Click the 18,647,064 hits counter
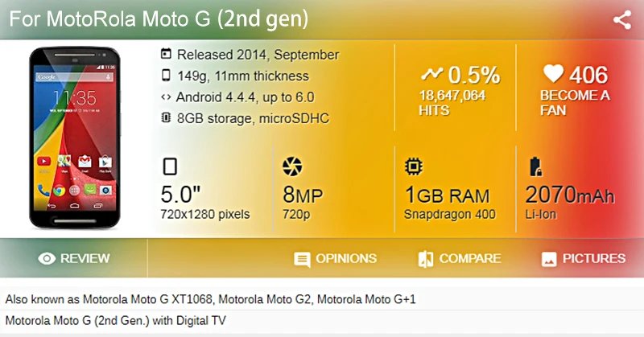This screenshot has width=644, height=337. click(x=452, y=95)
